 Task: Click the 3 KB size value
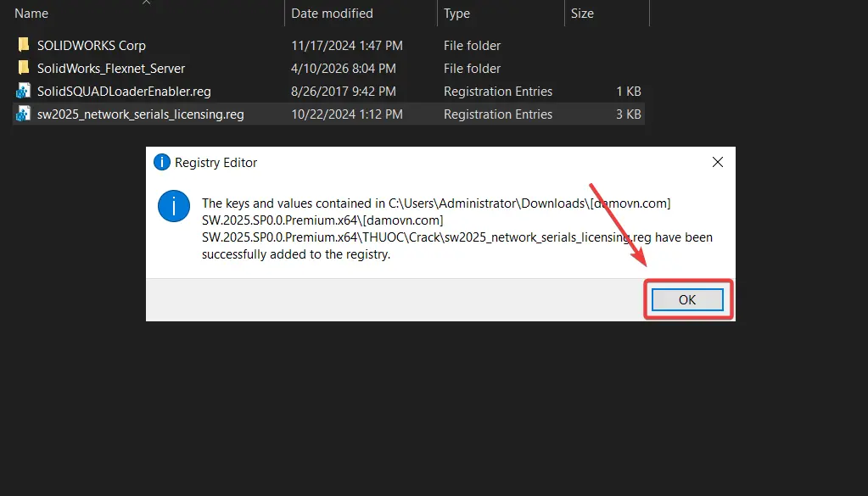[x=629, y=114]
